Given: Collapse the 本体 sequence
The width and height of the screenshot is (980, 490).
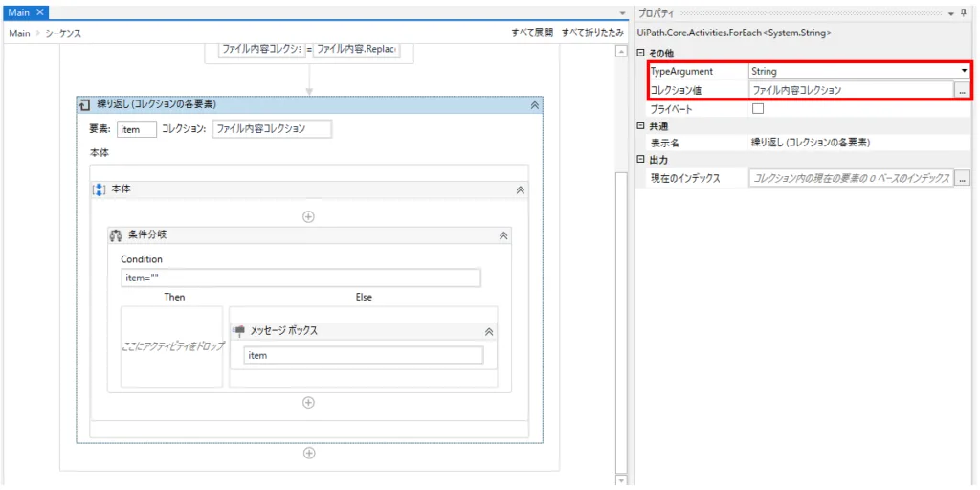Looking at the screenshot, I should tap(520, 190).
